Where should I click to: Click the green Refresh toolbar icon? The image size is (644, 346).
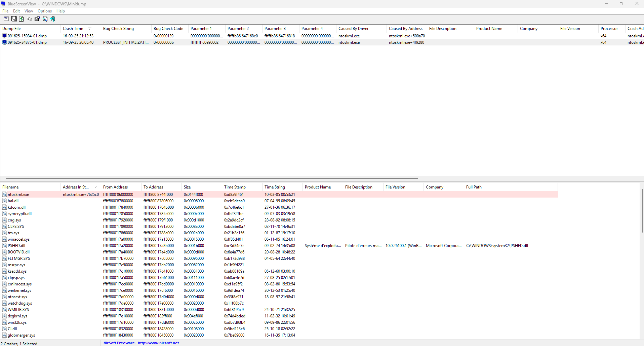[22, 19]
